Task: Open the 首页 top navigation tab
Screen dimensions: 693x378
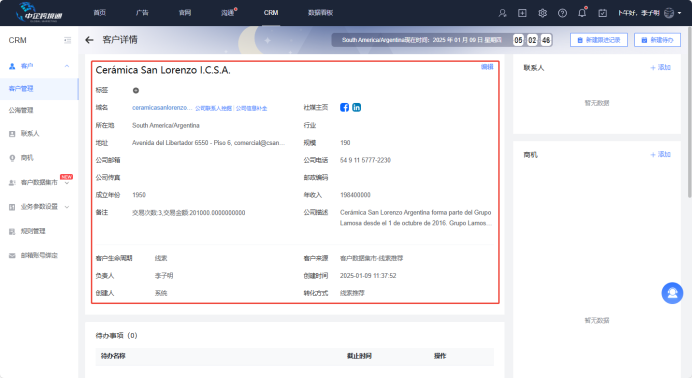Action: point(99,13)
